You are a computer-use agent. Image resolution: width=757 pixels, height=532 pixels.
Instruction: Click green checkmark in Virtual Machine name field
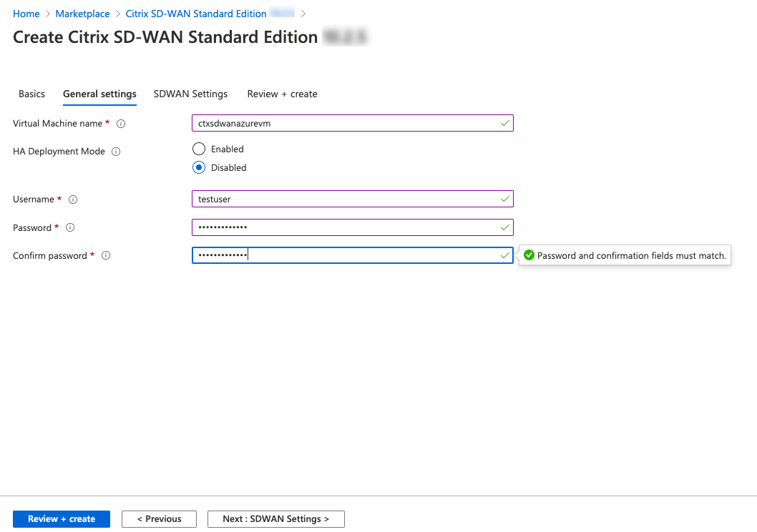[x=505, y=123]
